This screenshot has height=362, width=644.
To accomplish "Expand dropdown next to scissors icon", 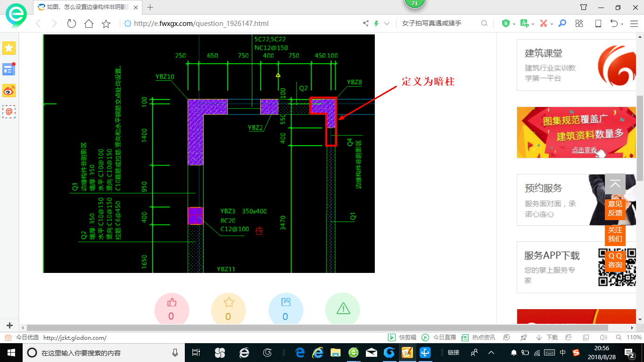I will (552, 24).
